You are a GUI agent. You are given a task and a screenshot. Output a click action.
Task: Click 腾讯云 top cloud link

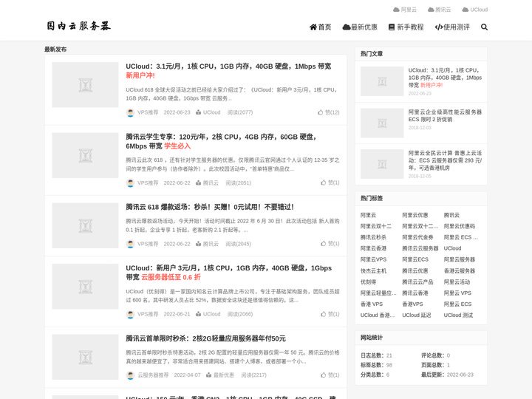click(x=440, y=10)
